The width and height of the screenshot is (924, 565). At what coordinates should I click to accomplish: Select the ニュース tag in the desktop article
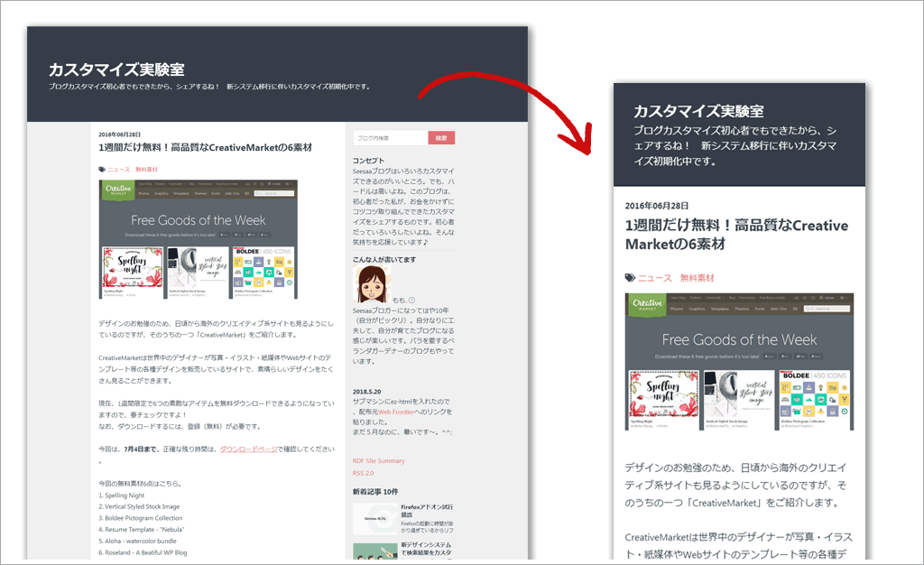coord(118,170)
